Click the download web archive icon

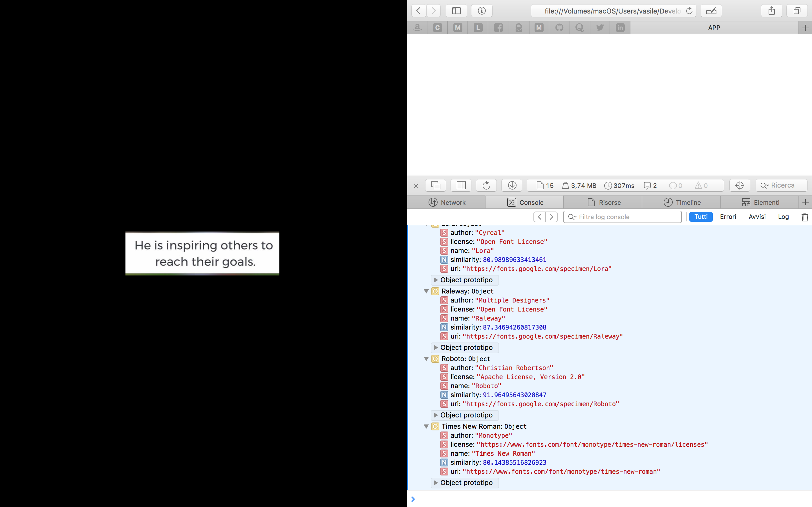[x=512, y=185]
